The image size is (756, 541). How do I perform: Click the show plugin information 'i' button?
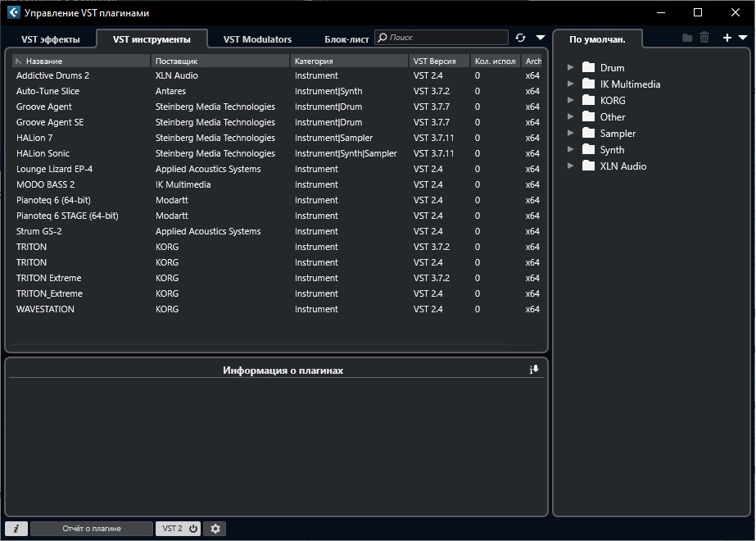[16, 529]
